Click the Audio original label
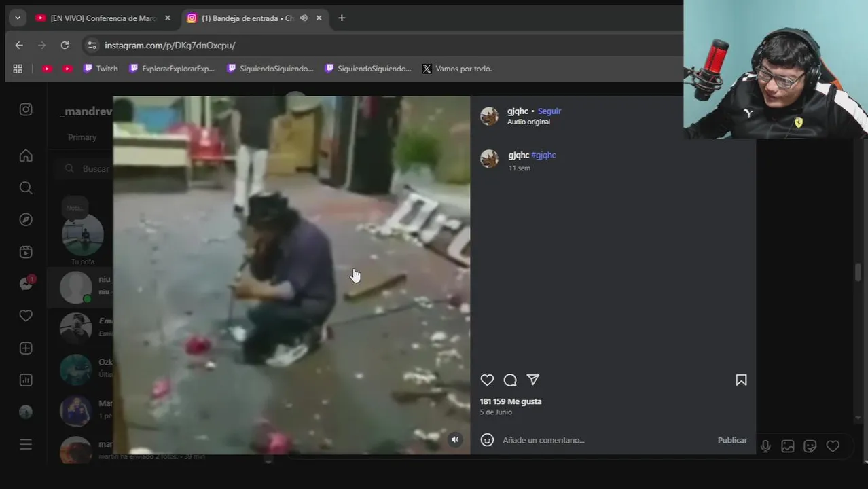This screenshot has height=489, width=868. pyautogui.click(x=528, y=122)
